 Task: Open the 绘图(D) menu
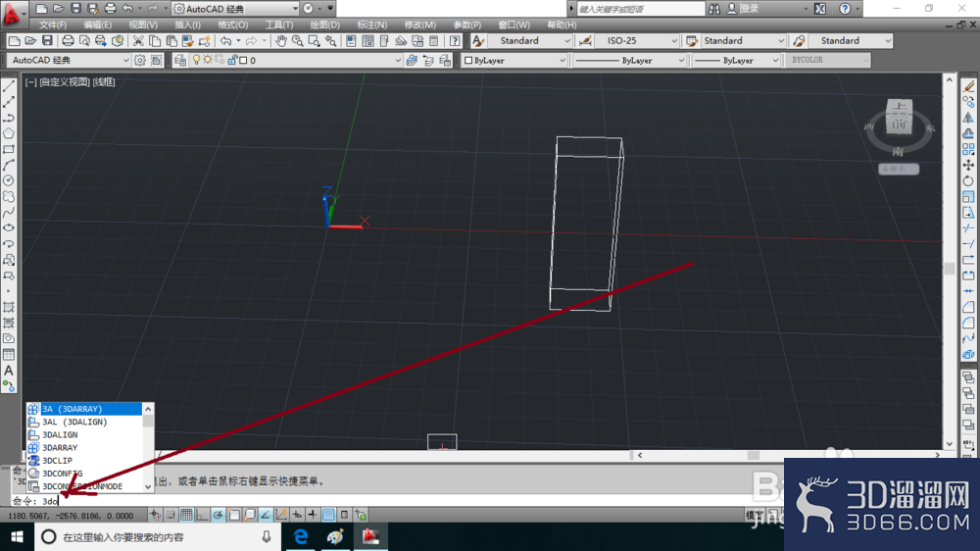324,25
